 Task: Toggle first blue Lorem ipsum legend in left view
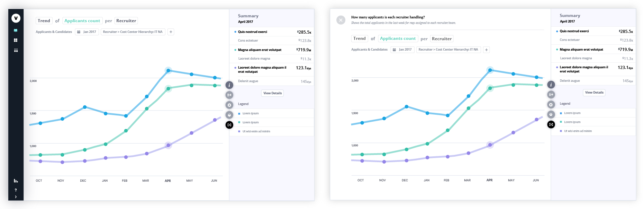(x=251, y=113)
